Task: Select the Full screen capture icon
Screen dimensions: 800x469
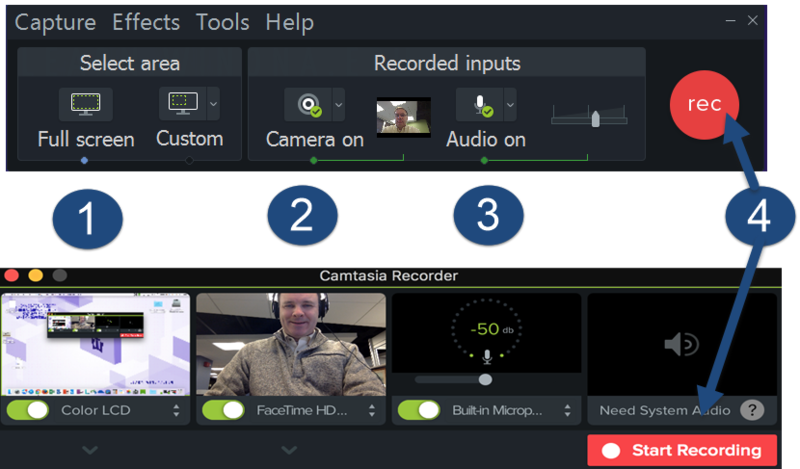Action: tap(85, 104)
